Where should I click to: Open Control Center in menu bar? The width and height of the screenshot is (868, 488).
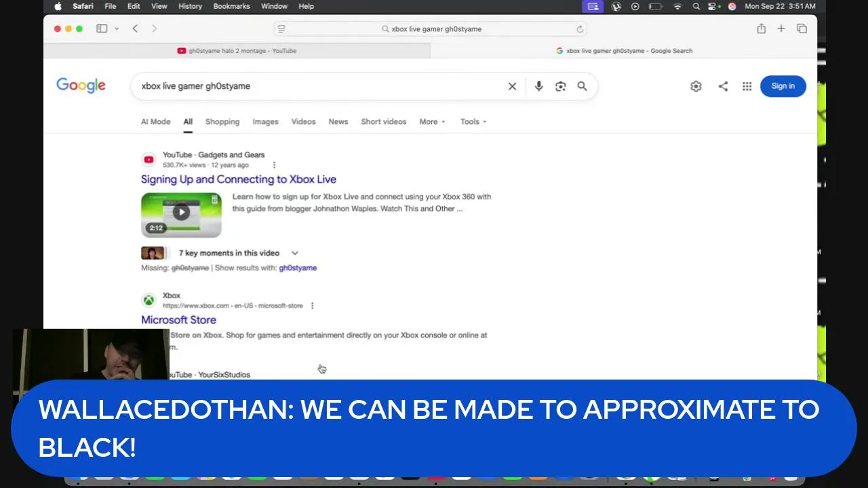(713, 6)
